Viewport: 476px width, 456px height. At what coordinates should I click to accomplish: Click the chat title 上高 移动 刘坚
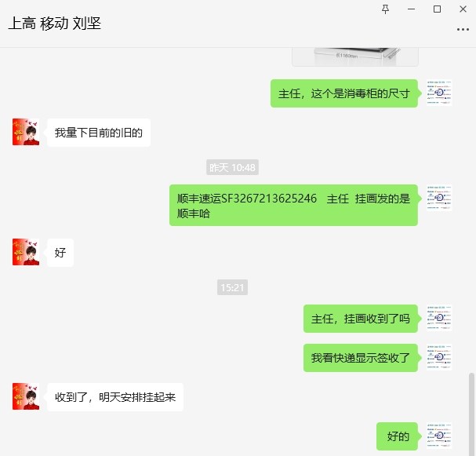pos(55,24)
